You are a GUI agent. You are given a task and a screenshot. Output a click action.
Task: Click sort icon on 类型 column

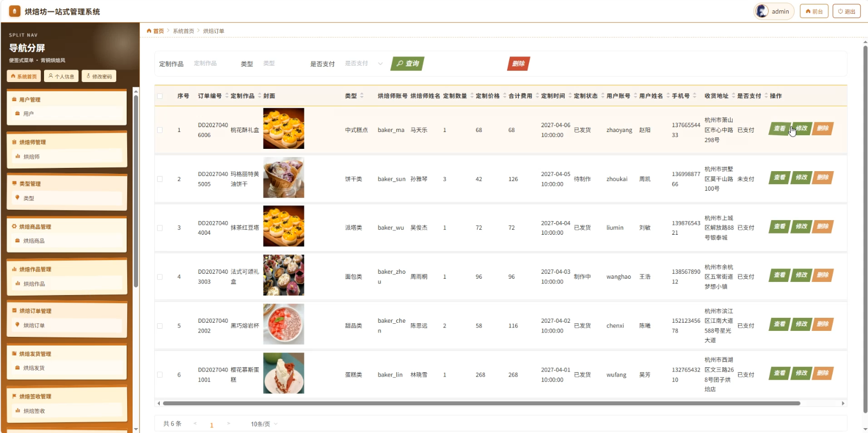click(x=362, y=96)
